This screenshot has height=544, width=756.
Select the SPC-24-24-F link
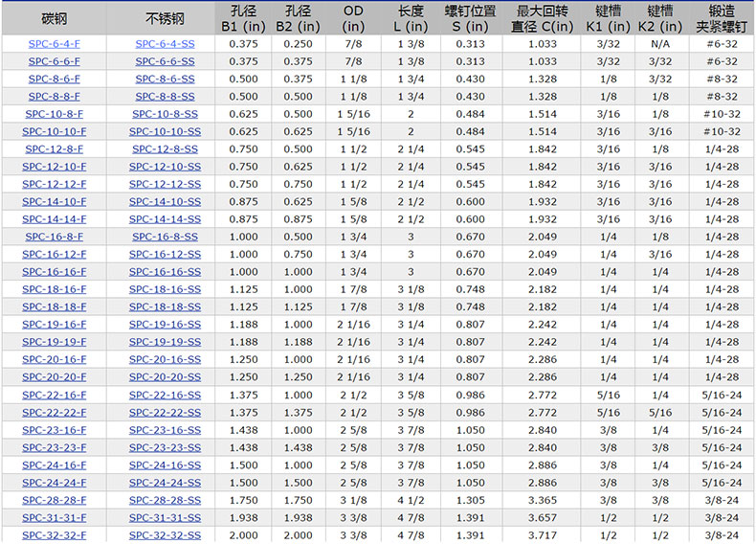(x=55, y=483)
